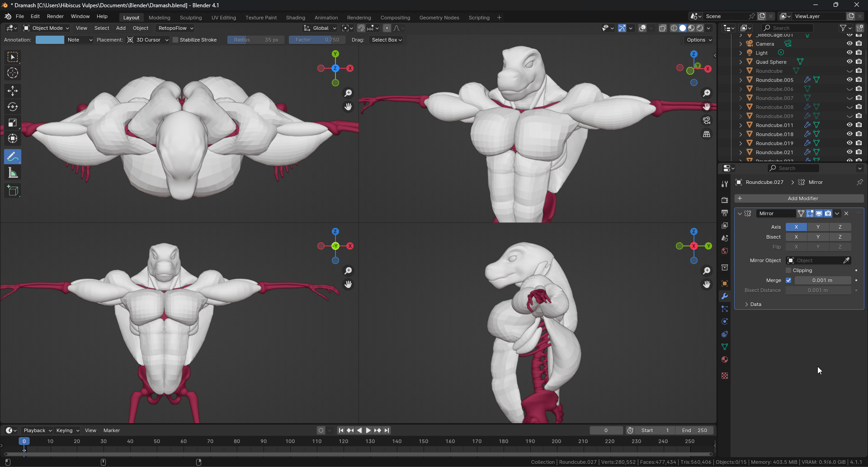Play the timeline animation
Image resolution: width=868 pixels, height=467 pixels.
[368, 430]
